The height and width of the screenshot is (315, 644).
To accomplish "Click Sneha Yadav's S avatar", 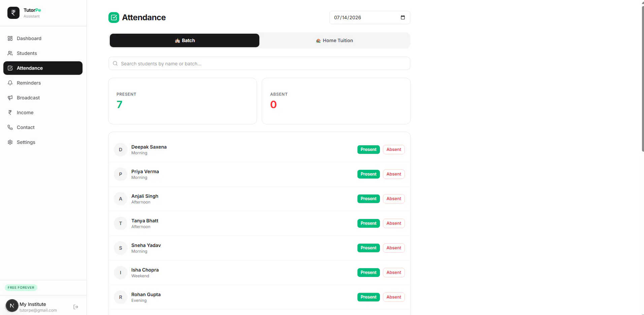I will click(x=121, y=248).
